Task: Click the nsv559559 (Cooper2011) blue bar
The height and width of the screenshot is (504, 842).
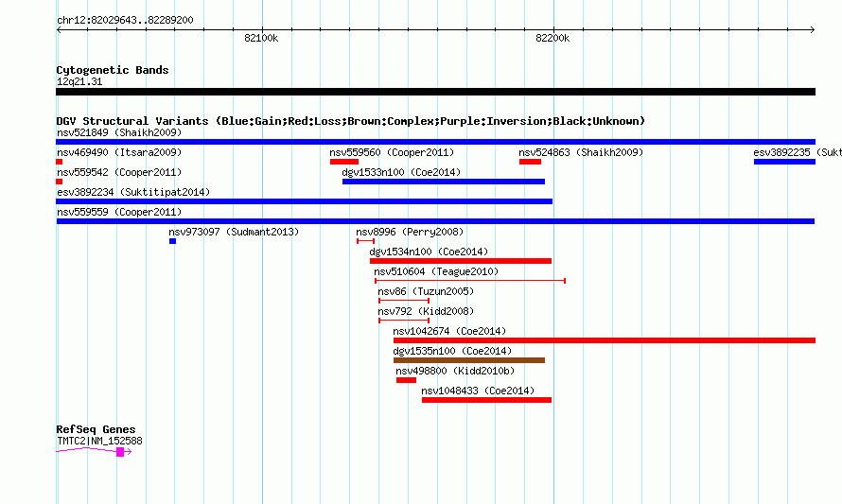Action: 435,221
